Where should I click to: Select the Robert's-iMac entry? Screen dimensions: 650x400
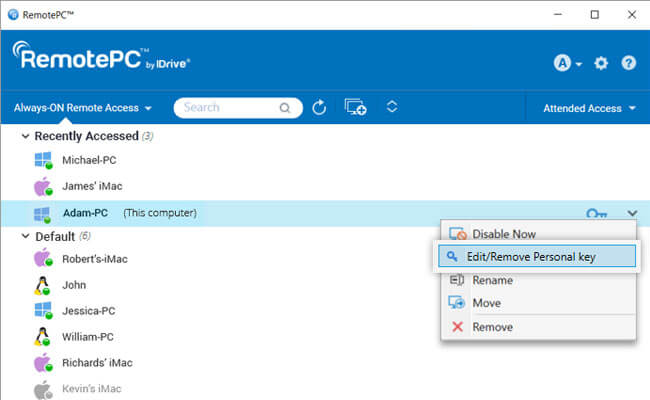point(95,259)
